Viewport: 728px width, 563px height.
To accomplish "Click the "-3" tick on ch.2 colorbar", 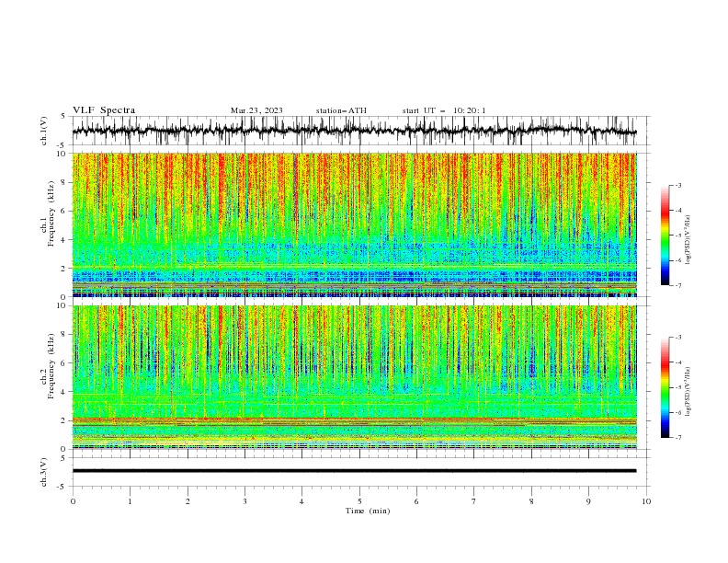I will tap(677, 338).
